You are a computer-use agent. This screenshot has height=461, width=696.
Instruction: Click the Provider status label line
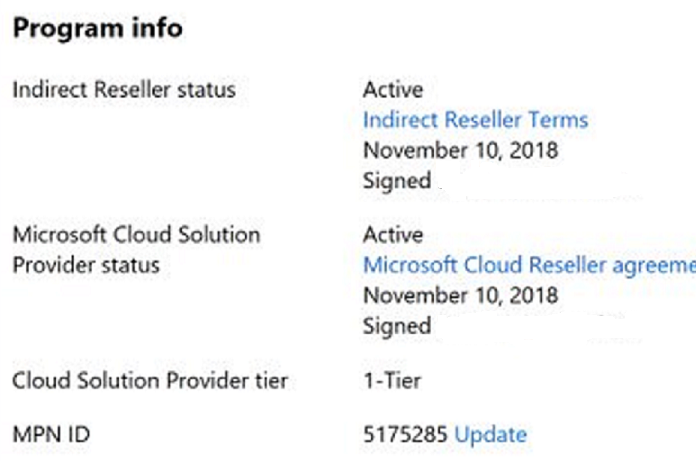85,266
